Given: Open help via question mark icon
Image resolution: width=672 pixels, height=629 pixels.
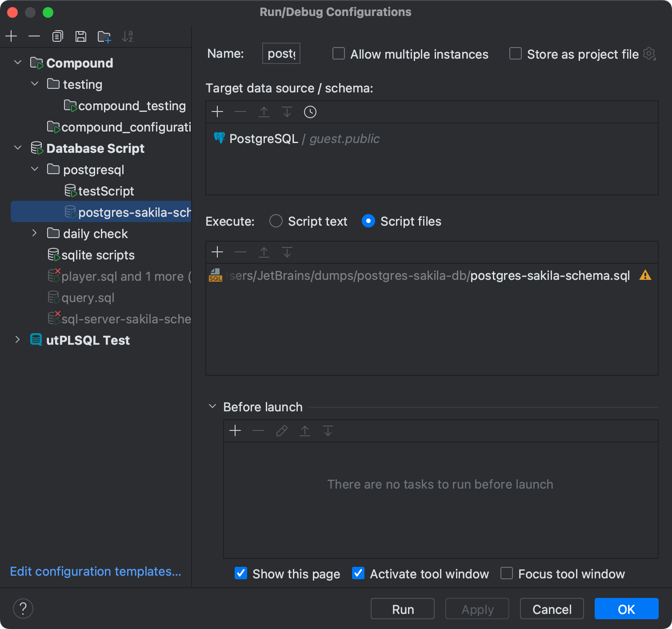Looking at the screenshot, I should point(23,609).
